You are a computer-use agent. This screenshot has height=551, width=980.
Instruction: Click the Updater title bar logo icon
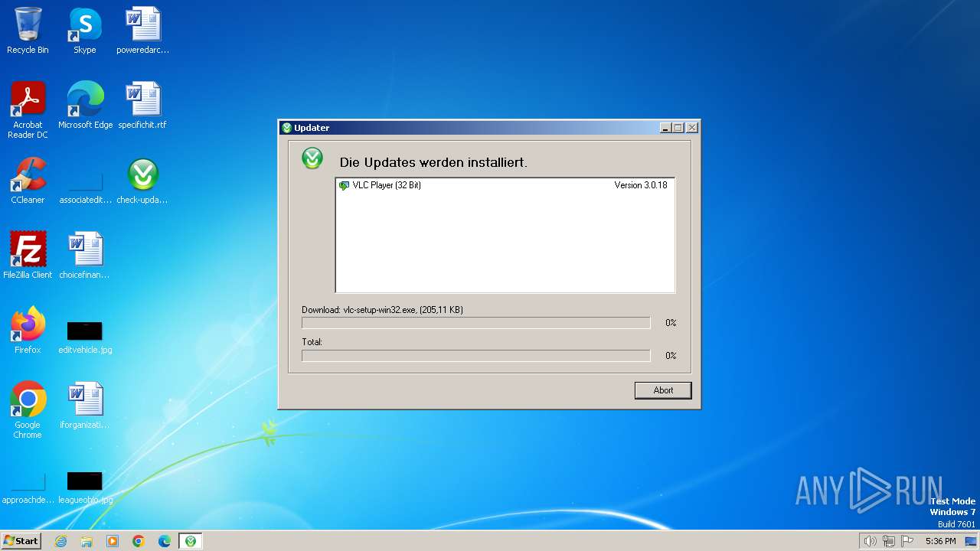pos(287,128)
